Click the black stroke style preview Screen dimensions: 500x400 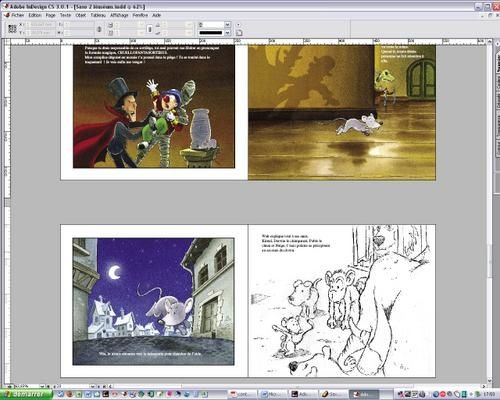(x=211, y=33)
